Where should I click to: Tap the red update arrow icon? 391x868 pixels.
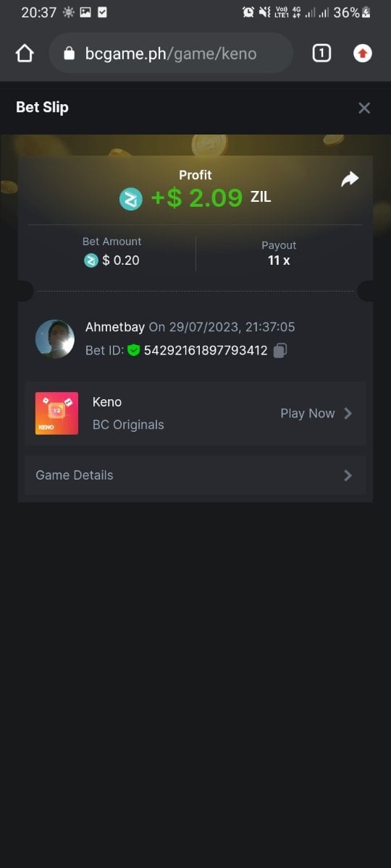[x=363, y=53]
